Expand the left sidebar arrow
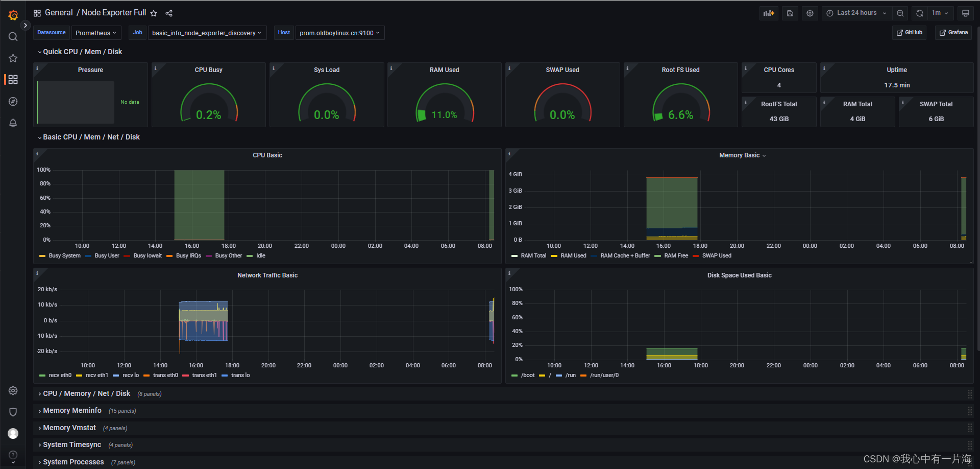980x469 pixels. (26, 25)
